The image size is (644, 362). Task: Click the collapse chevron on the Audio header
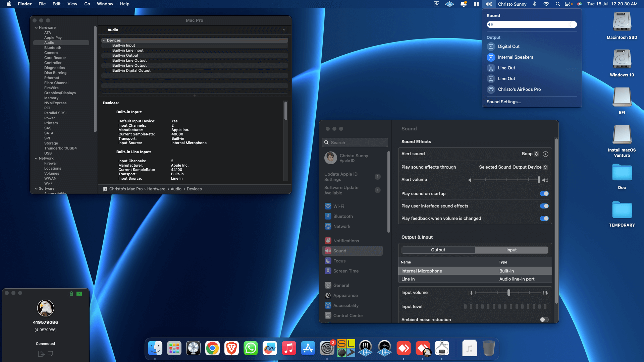284,30
